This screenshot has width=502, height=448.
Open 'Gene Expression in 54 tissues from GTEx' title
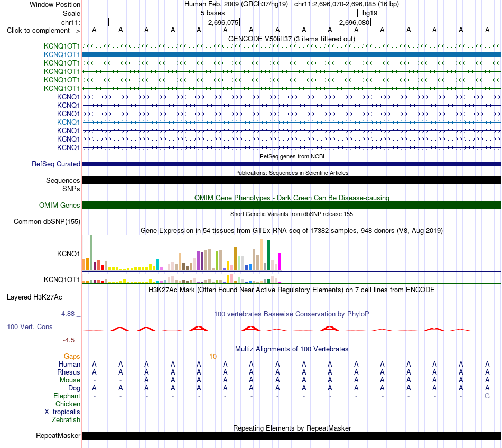coord(292,231)
